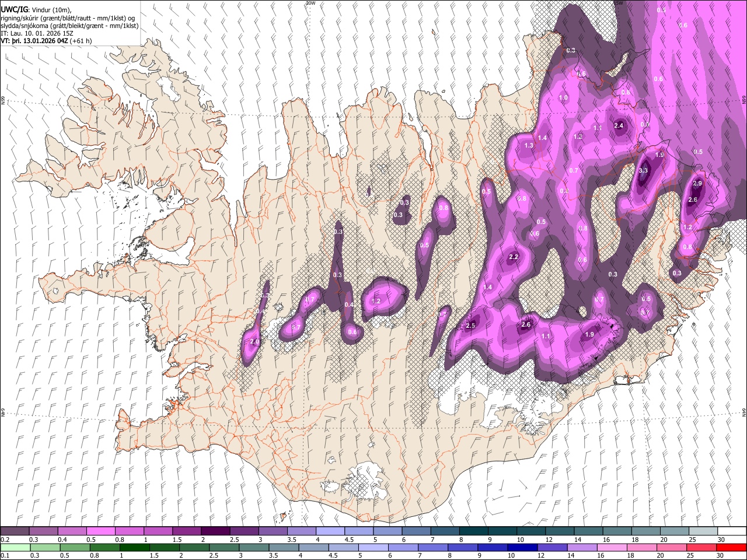Click the deep blue 10 mm rain swatch
747x560 pixels.
click(x=522, y=547)
